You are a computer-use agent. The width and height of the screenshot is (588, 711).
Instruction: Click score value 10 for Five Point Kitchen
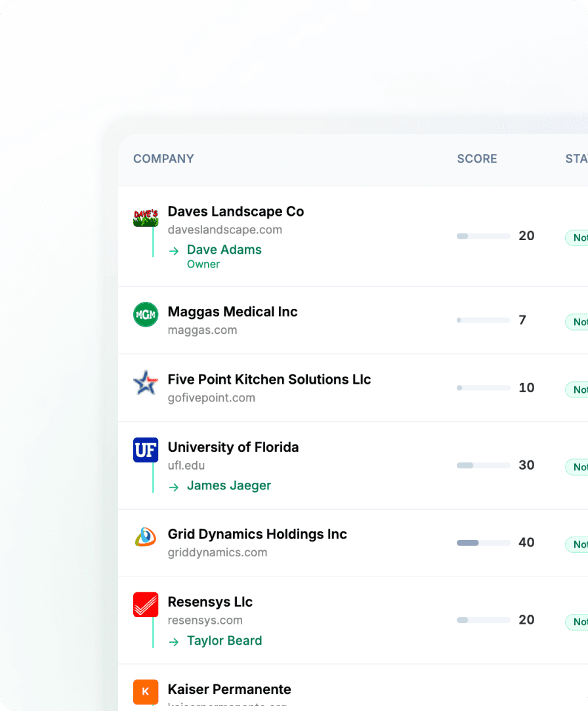coord(526,388)
